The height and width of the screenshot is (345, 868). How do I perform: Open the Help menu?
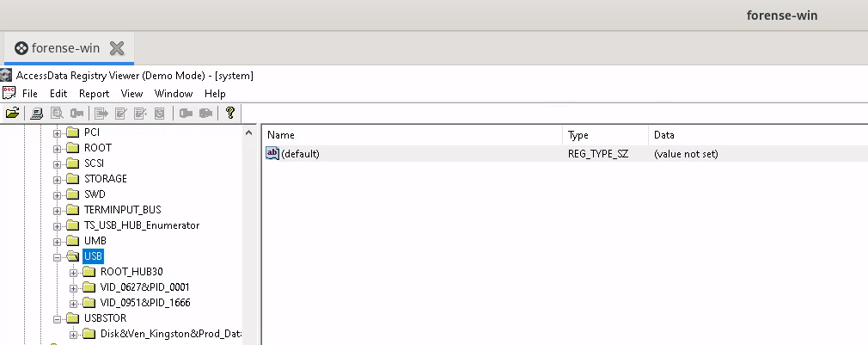[x=215, y=94]
